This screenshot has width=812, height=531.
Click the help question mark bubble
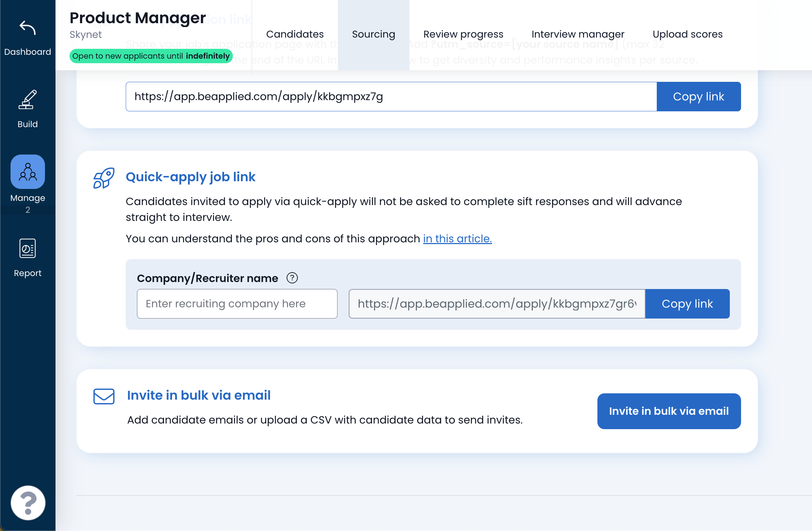[x=28, y=503]
